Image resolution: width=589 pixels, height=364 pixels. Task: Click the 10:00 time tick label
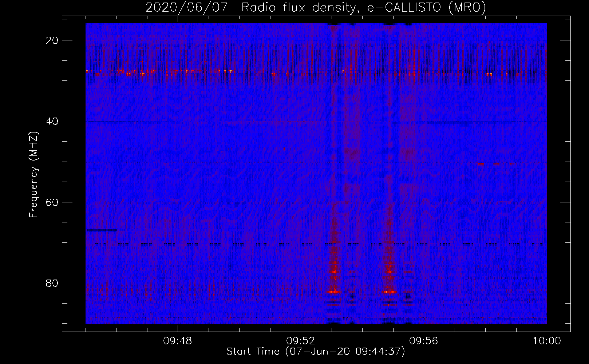point(547,341)
